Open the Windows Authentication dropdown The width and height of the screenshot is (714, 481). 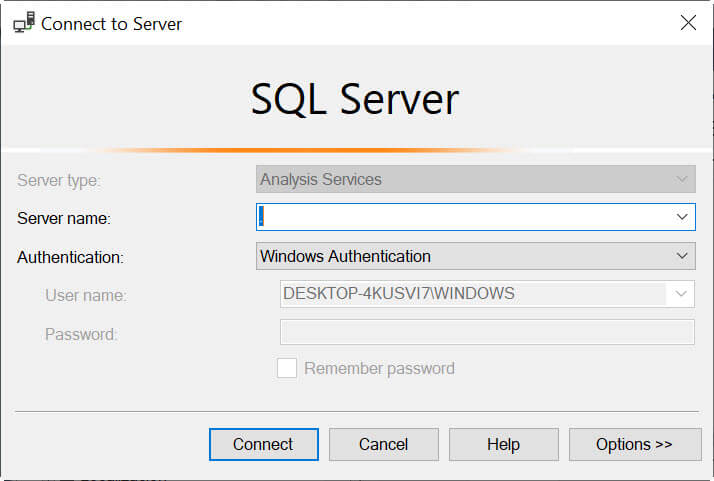(475, 256)
